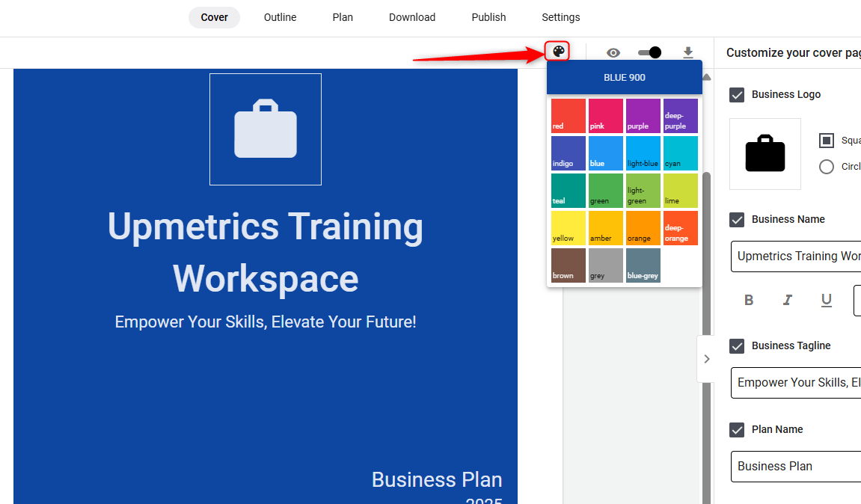Toggle the black switch beside the eye icon
This screenshot has height=504, width=861.
click(649, 52)
